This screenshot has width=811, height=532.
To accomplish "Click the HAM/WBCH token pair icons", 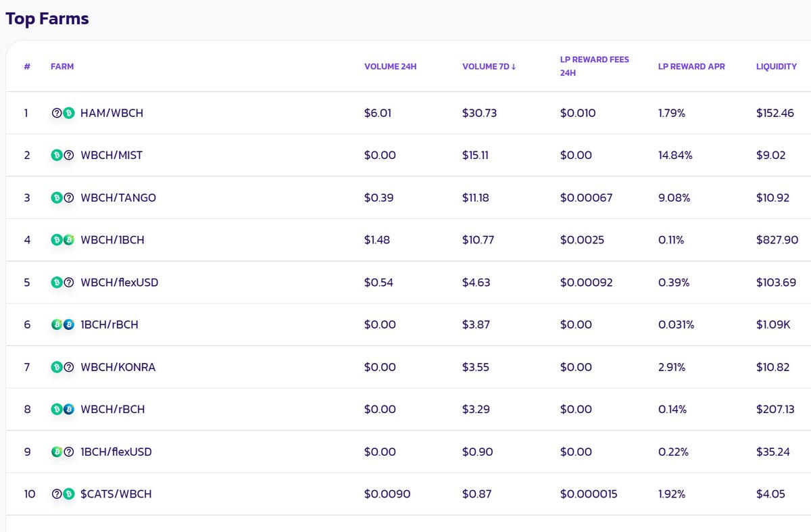I will tap(63, 113).
